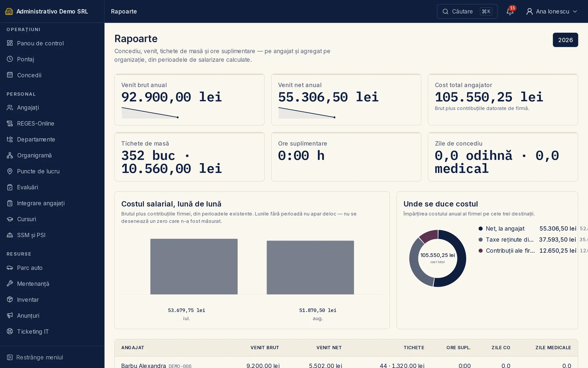This screenshot has width=588, height=368.
Task: Click the Contribuții ale firmei legend dot
Action: pos(481,251)
